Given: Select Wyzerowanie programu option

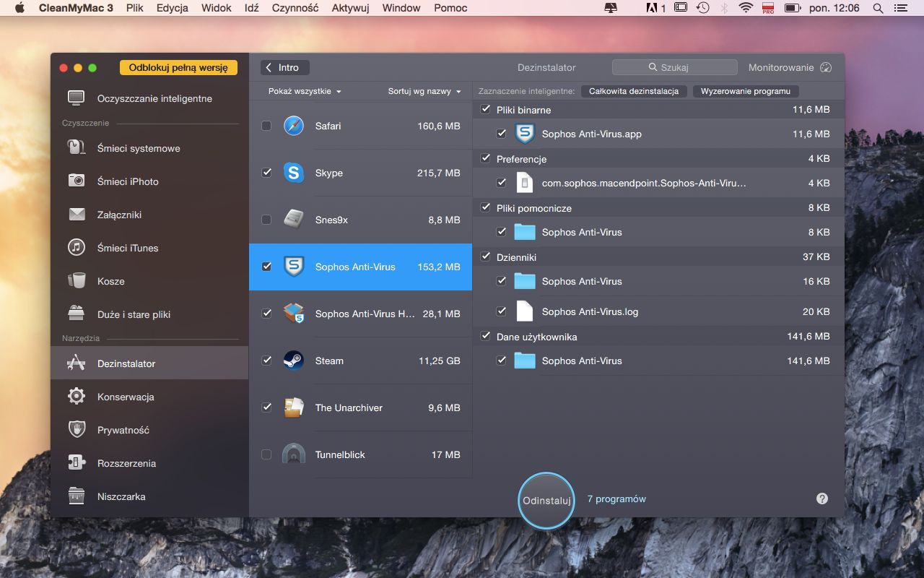Looking at the screenshot, I should pos(746,91).
